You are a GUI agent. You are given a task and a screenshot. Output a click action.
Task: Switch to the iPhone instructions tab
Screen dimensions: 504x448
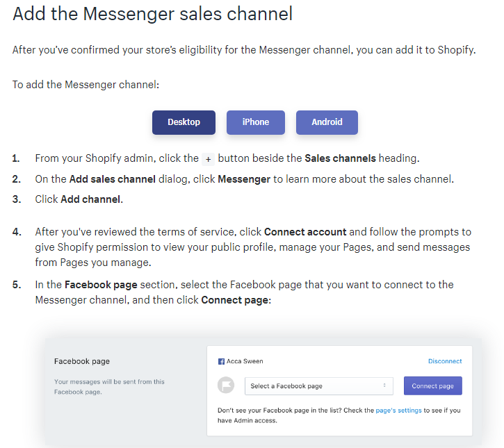256,122
